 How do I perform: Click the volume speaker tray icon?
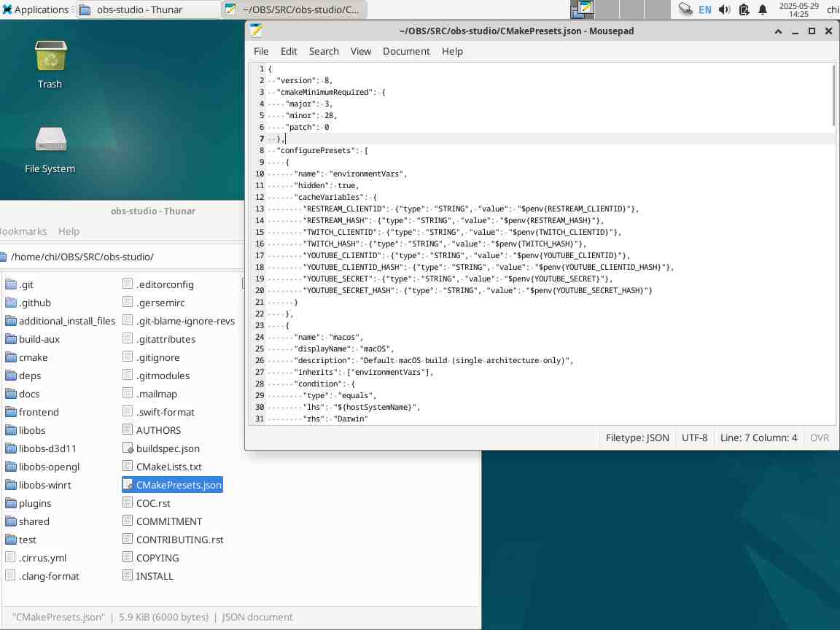click(724, 9)
